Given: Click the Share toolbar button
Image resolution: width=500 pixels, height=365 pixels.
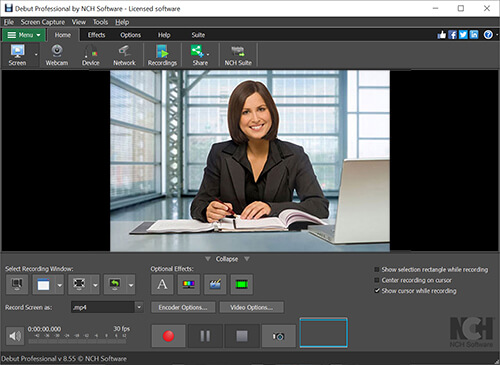Looking at the screenshot, I should click(x=200, y=55).
